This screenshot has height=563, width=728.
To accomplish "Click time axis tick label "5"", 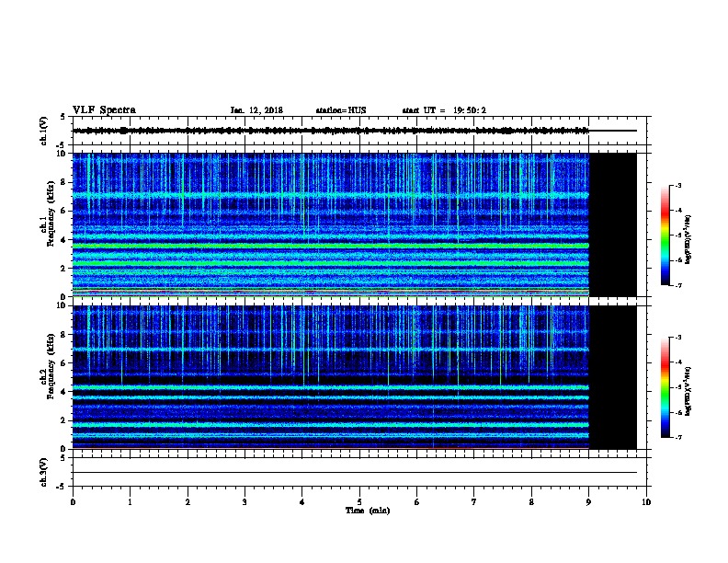I will pos(359,502).
